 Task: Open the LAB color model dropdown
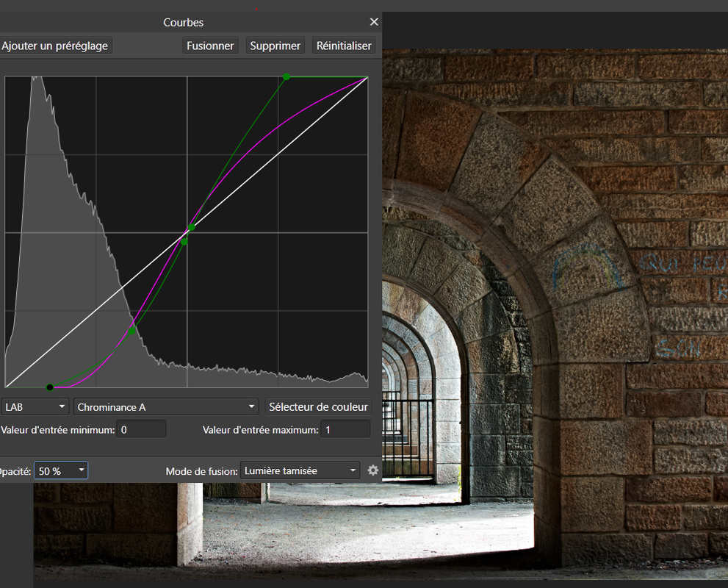35,407
